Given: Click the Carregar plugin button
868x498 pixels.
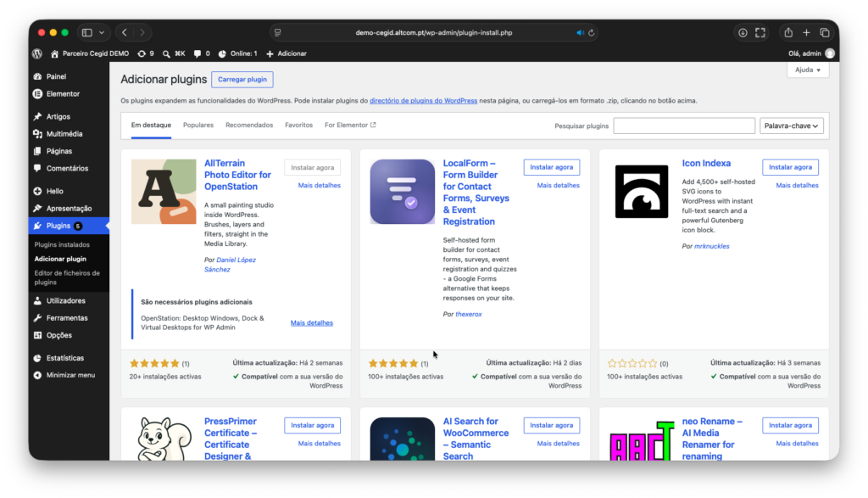Looking at the screenshot, I should pyautogui.click(x=242, y=79).
